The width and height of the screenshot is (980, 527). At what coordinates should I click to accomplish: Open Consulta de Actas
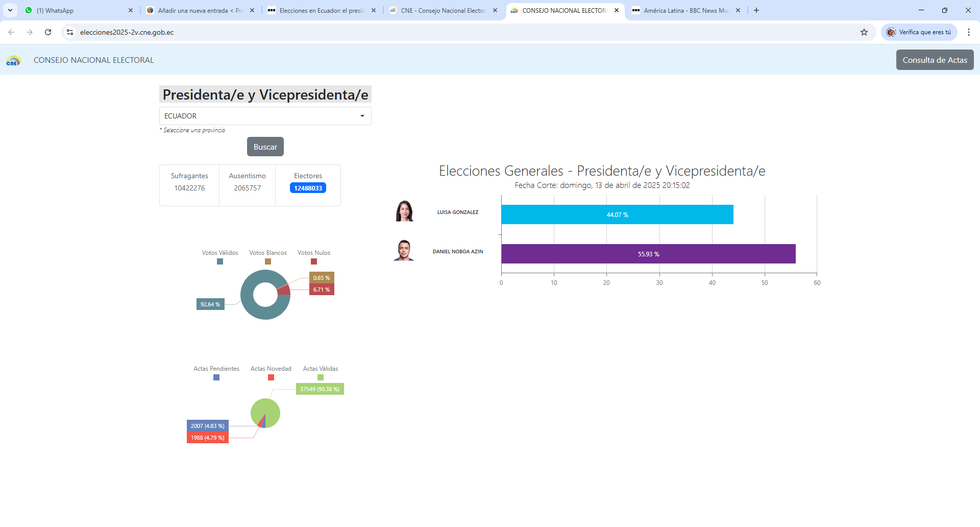coord(935,60)
